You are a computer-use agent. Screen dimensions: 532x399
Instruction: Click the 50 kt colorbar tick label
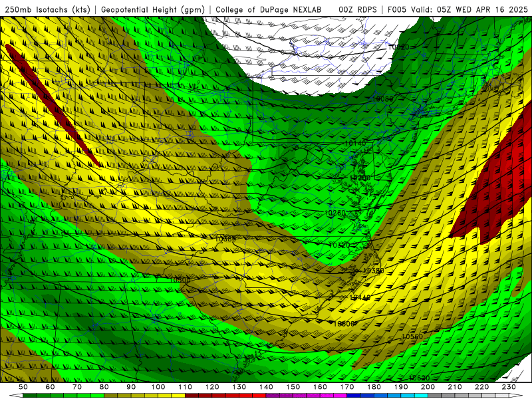coord(23,387)
